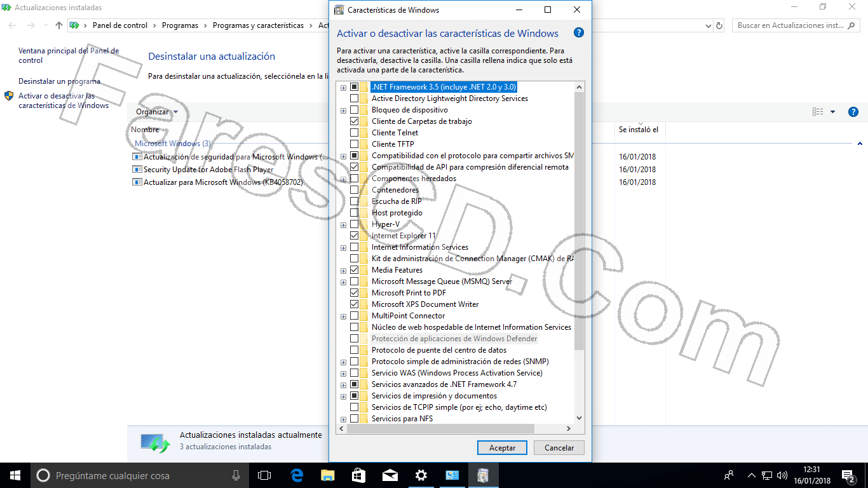Uncheck Microsoft Print to PDF

[x=354, y=293]
